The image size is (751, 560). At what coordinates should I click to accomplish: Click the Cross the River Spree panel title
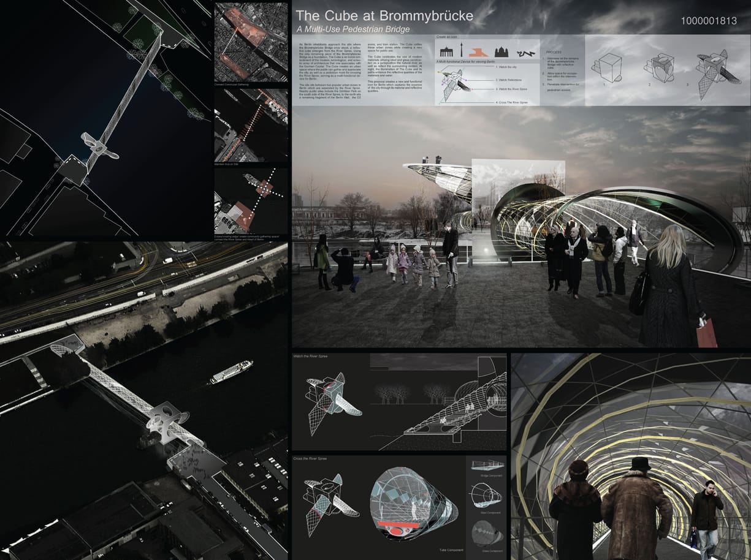pos(311,458)
